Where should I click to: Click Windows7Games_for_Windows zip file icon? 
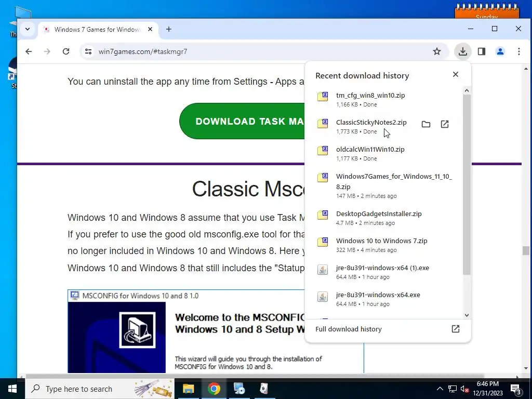click(322, 178)
